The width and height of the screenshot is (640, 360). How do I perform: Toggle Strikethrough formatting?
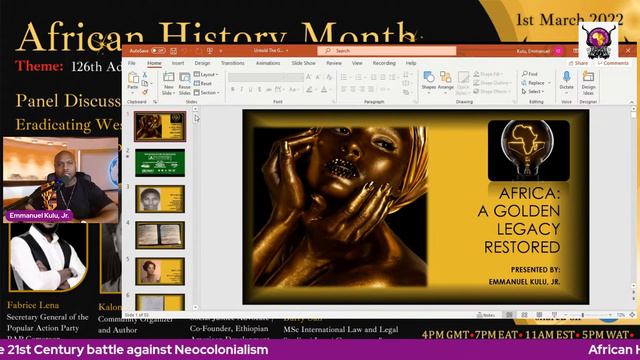pyautogui.click(x=269, y=89)
